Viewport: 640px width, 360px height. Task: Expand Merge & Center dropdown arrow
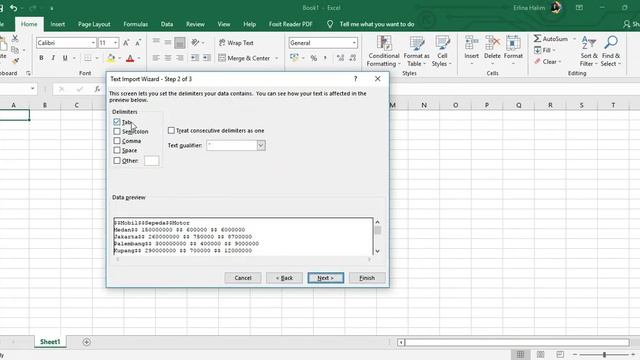tap(276, 58)
